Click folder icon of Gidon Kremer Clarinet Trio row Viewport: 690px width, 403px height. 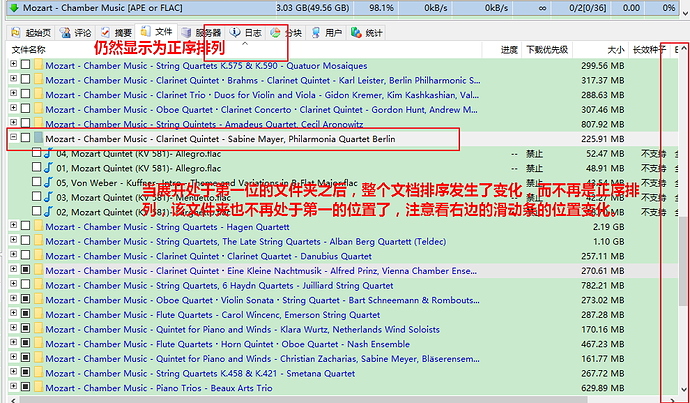(x=39, y=95)
